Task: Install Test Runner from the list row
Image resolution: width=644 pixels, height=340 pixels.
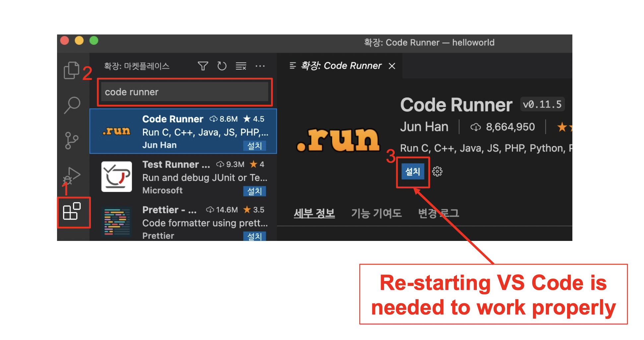Action: (x=254, y=191)
